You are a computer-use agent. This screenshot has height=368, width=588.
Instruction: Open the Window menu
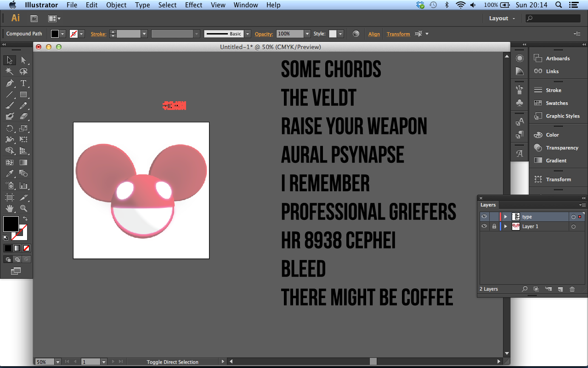[245, 5]
